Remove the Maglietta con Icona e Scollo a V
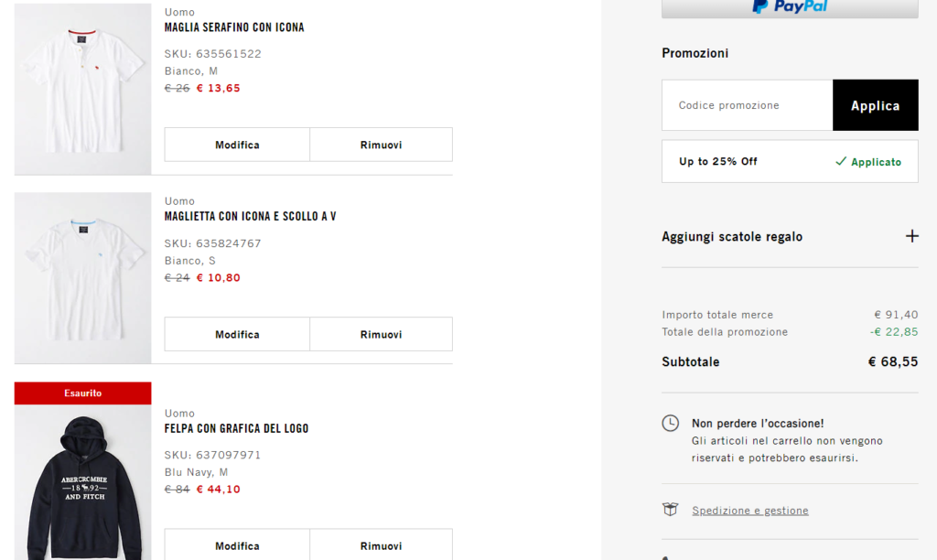The image size is (937, 560). pos(381,334)
